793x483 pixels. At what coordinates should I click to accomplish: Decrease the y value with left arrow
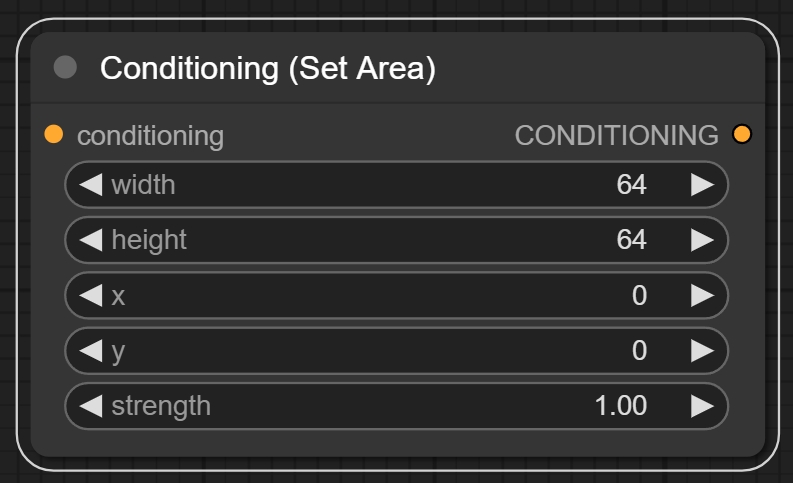(91, 350)
